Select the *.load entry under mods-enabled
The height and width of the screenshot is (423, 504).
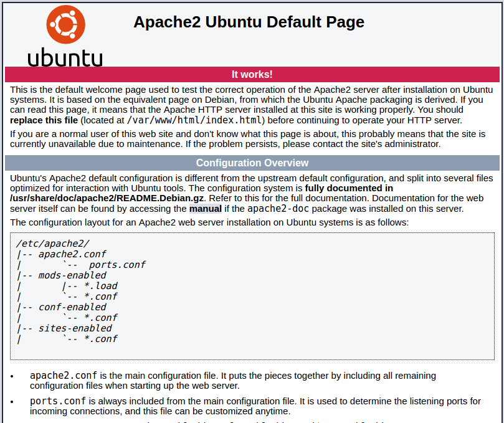[x=100, y=285]
